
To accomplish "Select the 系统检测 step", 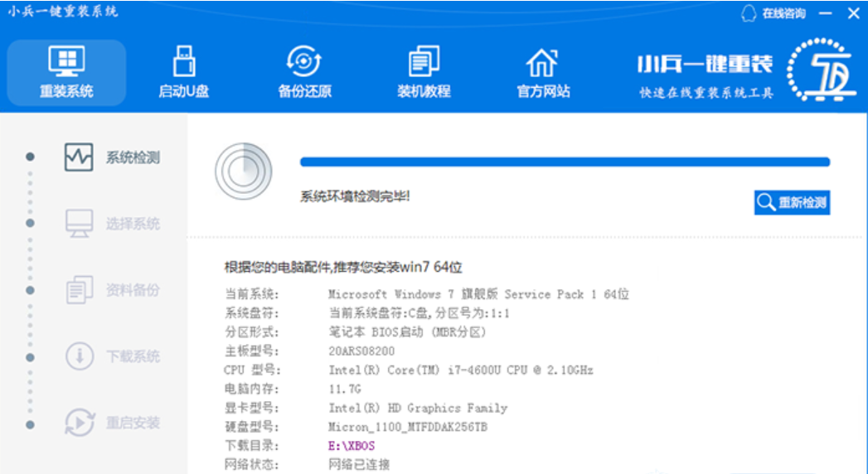I will [x=113, y=157].
